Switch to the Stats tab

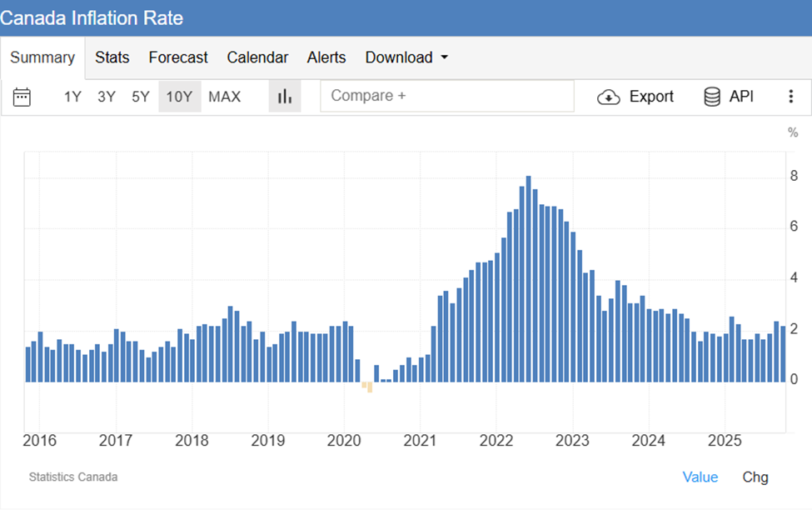point(112,57)
